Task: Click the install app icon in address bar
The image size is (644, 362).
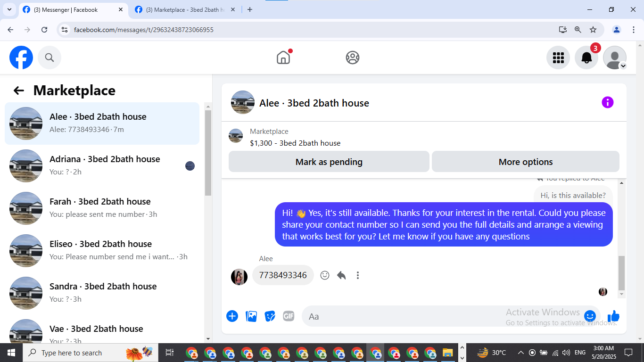Action: click(x=562, y=30)
